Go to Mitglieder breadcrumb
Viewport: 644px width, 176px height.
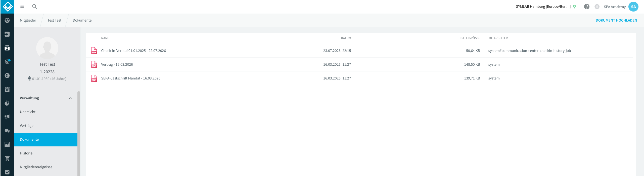(28, 20)
